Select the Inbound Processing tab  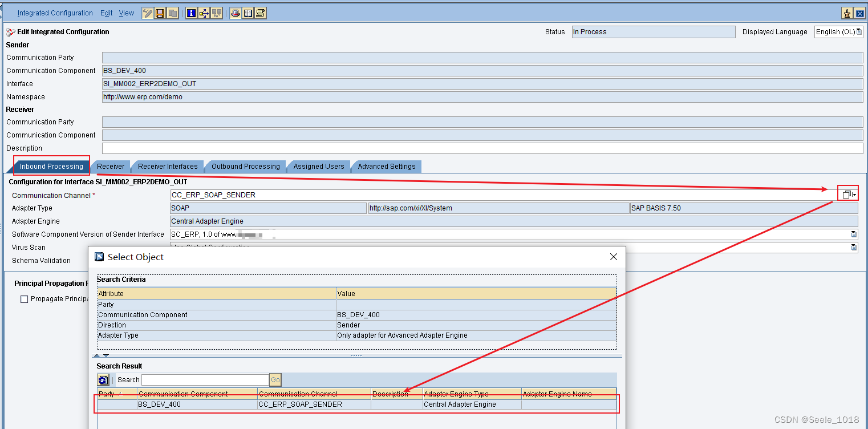[51, 167]
